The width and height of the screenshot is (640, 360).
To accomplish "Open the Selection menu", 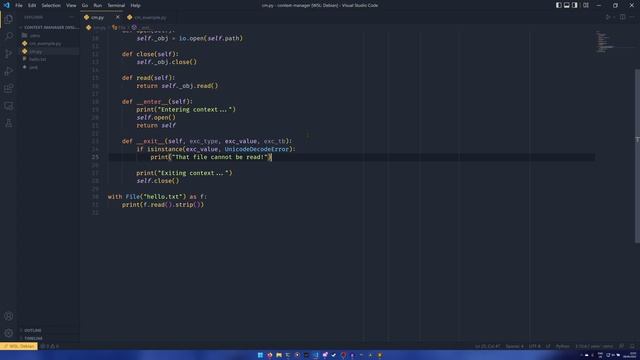I will [51, 5].
